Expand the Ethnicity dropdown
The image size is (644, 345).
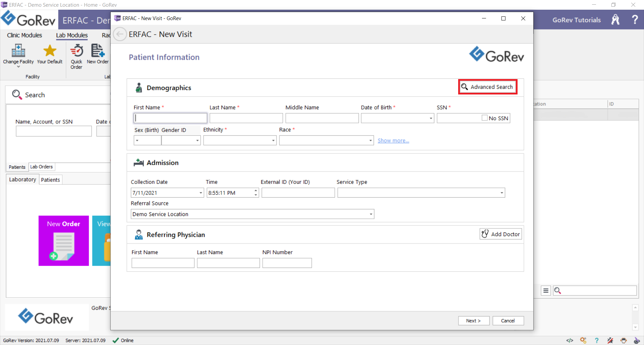273,140
